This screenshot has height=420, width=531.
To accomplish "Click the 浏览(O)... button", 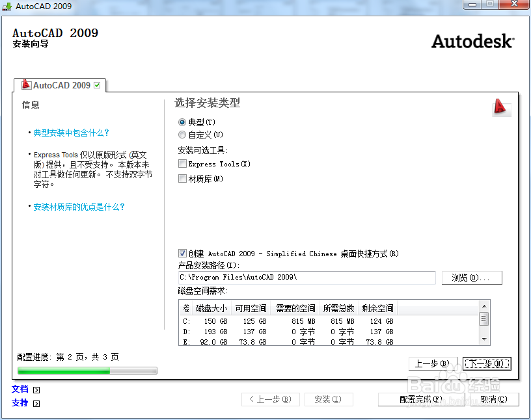I will tap(472, 278).
